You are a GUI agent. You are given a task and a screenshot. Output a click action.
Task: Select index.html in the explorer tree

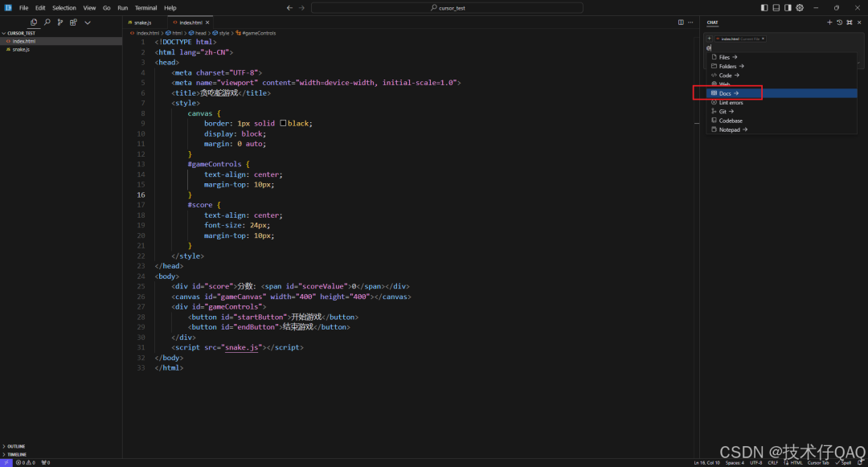point(61,41)
